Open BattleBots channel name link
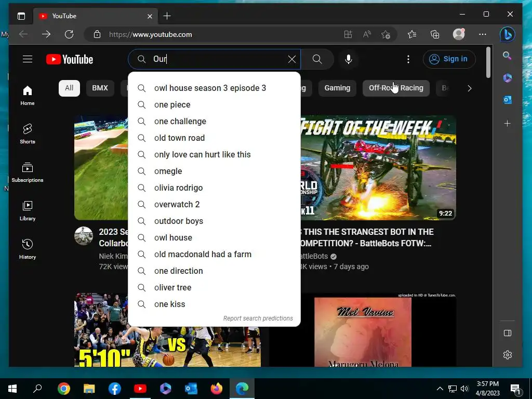This screenshot has height=399, width=532. click(313, 256)
